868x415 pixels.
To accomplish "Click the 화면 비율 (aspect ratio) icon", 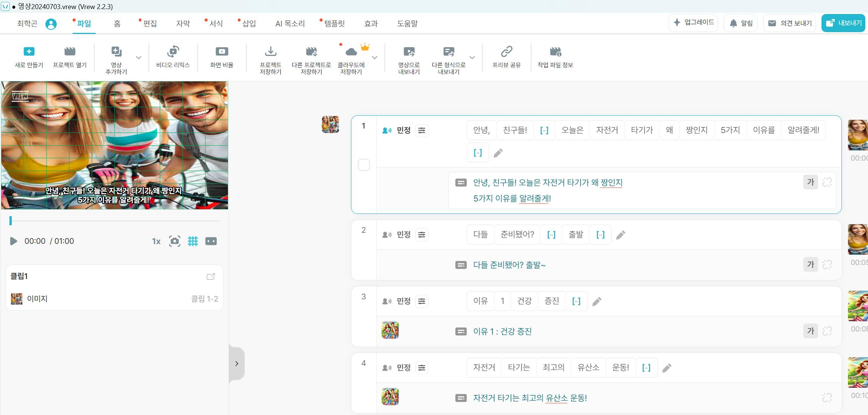I will [222, 51].
